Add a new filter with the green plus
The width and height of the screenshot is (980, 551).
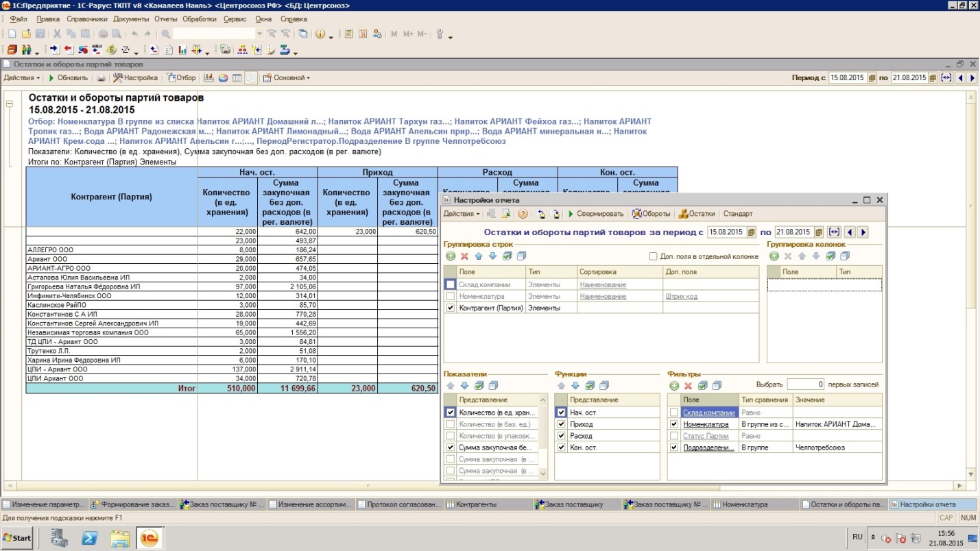[x=674, y=386]
